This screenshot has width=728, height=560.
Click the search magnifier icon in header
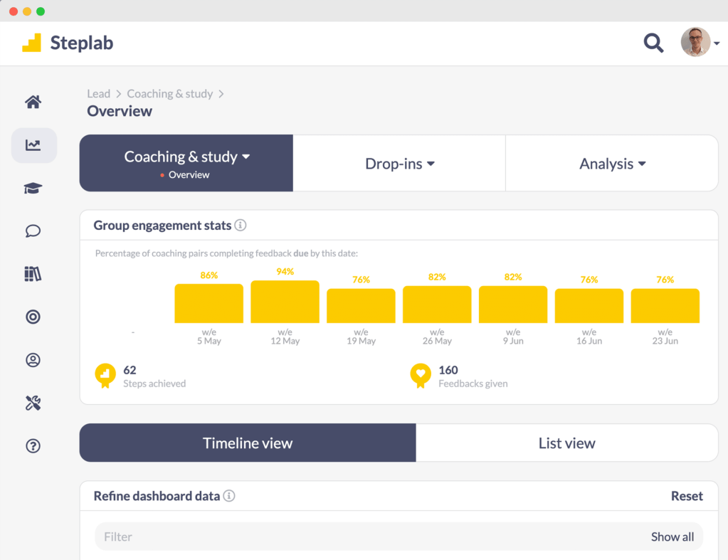tap(653, 43)
